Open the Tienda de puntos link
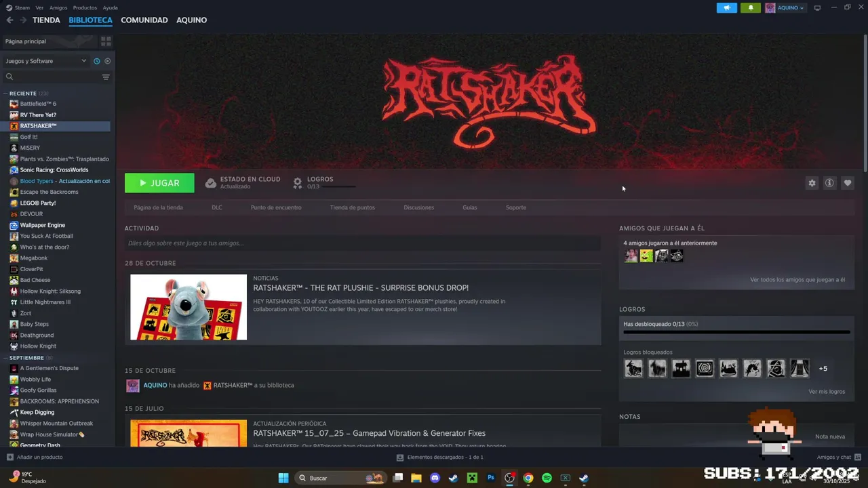Viewport: 868px width, 488px height. 352,207
